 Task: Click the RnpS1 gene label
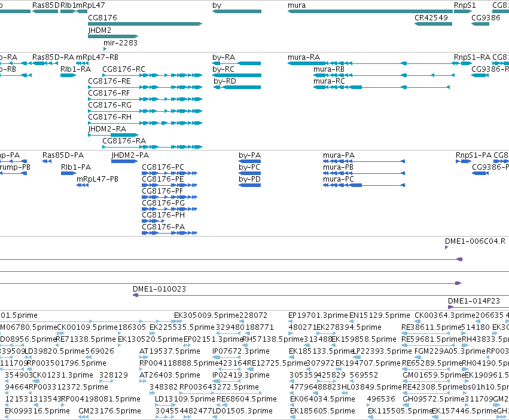[x=465, y=5]
